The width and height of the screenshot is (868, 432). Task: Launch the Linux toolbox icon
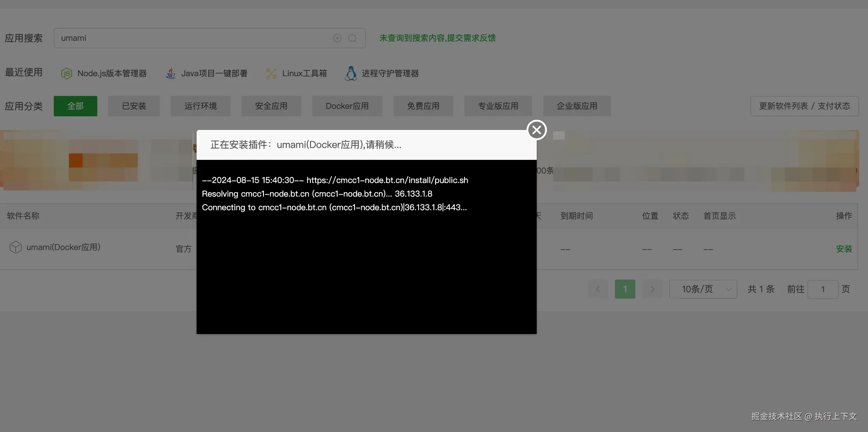point(271,73)
